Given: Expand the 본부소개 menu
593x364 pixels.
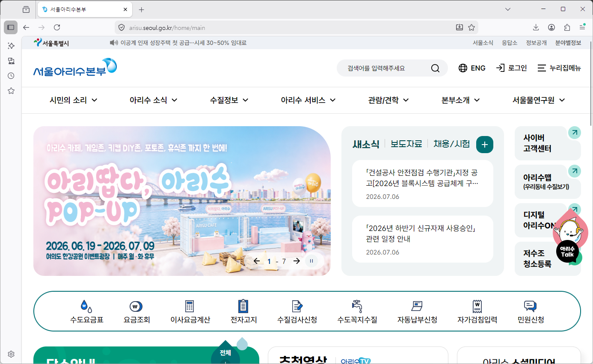Looking at the screenshot, I should pyautogui.click(x=461, y=100).
